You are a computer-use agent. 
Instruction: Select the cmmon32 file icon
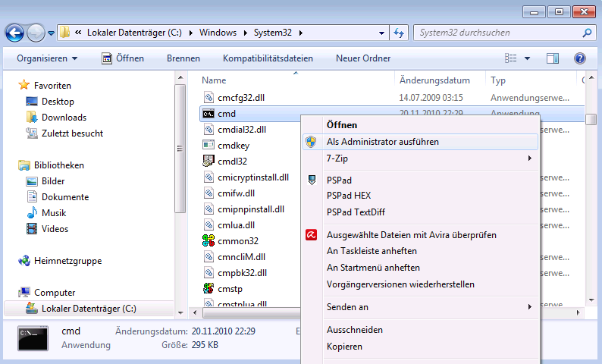[x=209, y=240]
